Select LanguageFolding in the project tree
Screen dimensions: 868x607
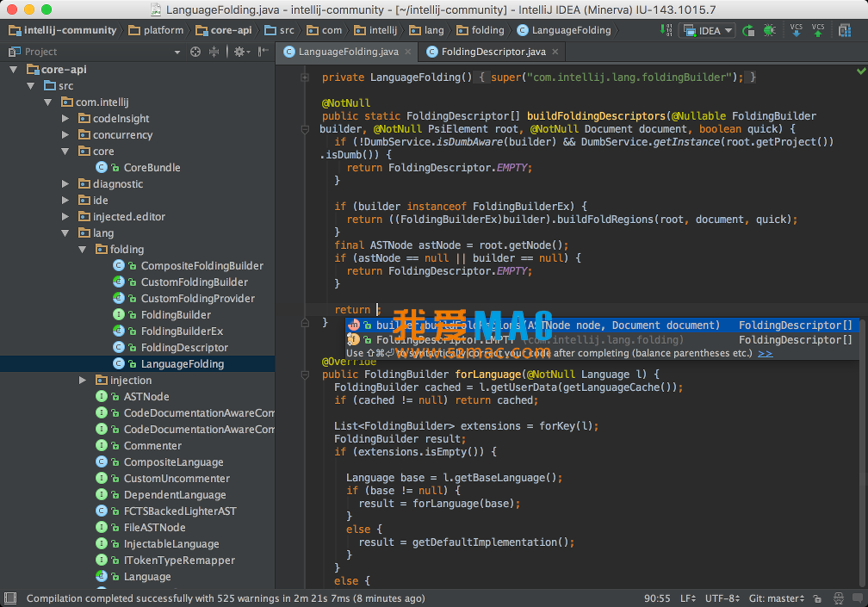[x=137, y=363]
